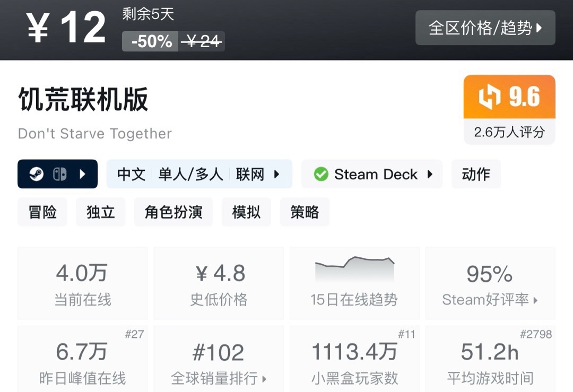Select the 动作 genre tag
The width and height of the screenshot is (573, 392).
(x=476, y=174)
